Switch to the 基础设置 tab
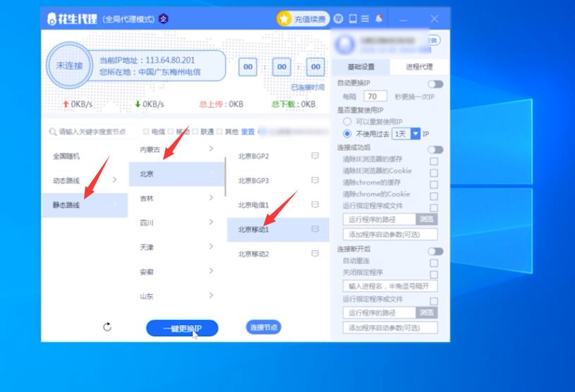Screen dimensions: 575x392 point(361,67)
